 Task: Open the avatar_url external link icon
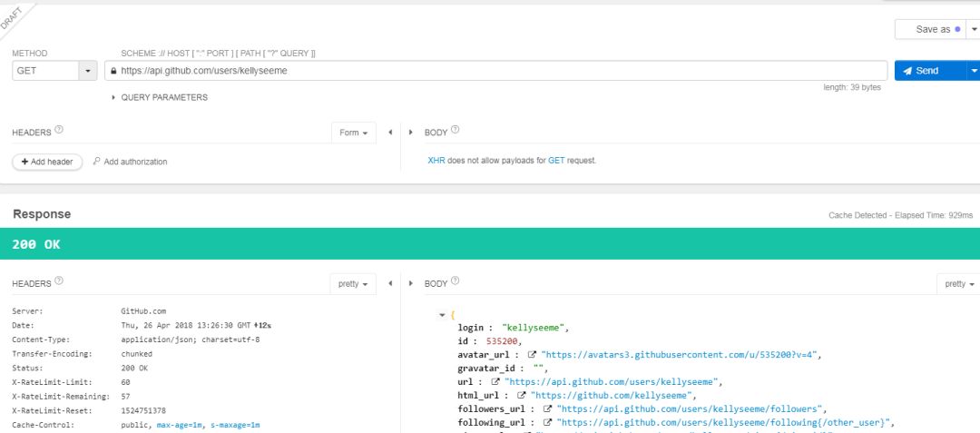point(532,354)
